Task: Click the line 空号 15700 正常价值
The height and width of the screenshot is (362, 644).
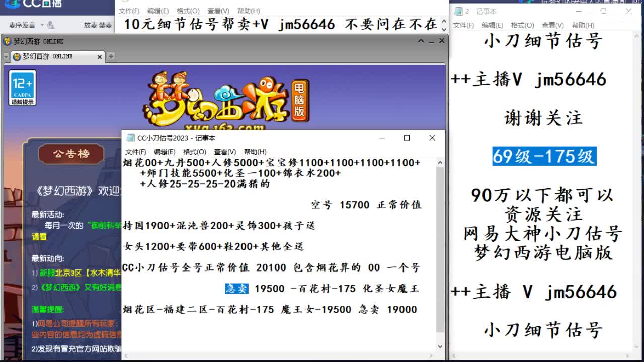Action: tap(366, 205)
